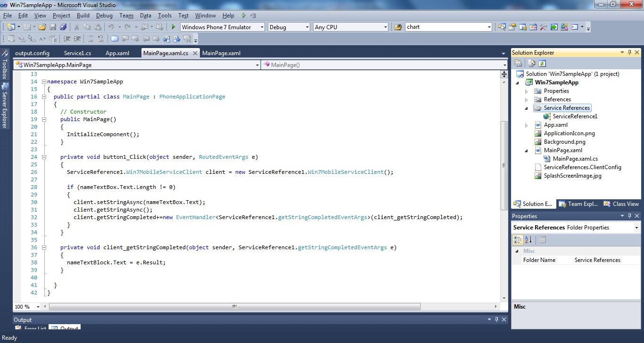
Task: Click the Save All icon
Action: click(63, 27)
